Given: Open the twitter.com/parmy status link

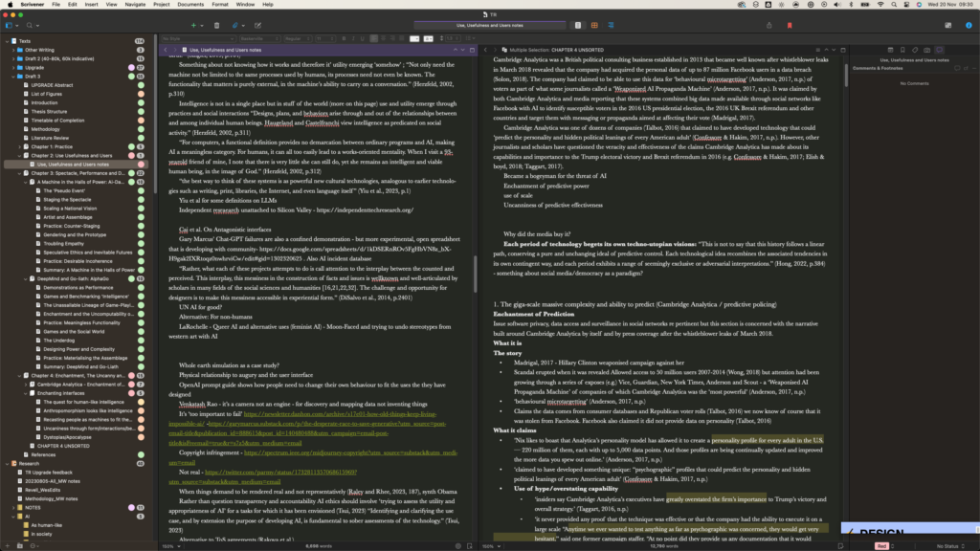Looking at the screenshot, I should [280, 473].
